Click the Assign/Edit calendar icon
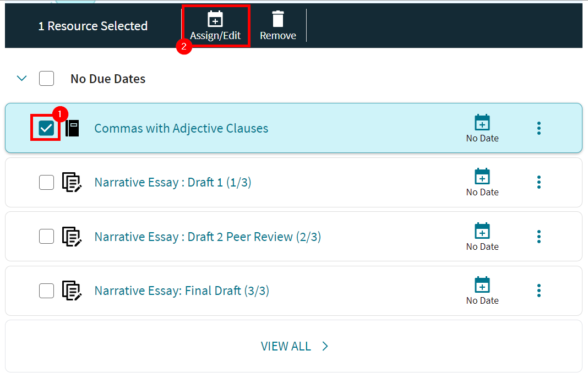 tap(215, 19)
